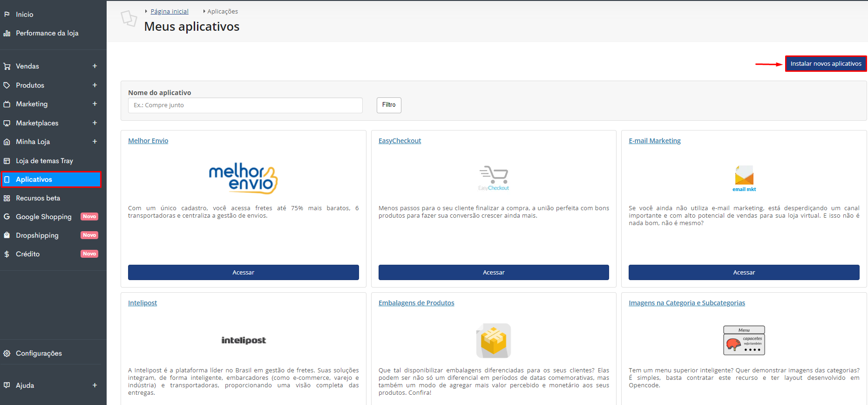Click Acessar under EasyCheckout
This screenshot has height=405, width=868.
(494, 273)
